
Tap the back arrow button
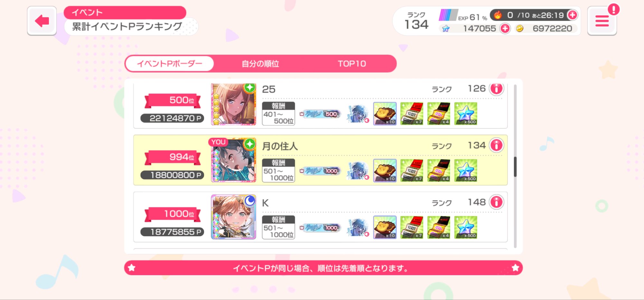coord(42,21)
